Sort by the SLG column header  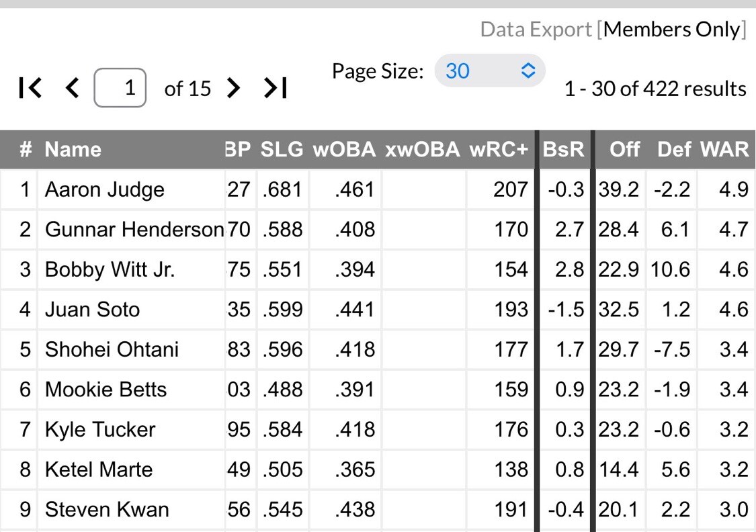point(282,149)
